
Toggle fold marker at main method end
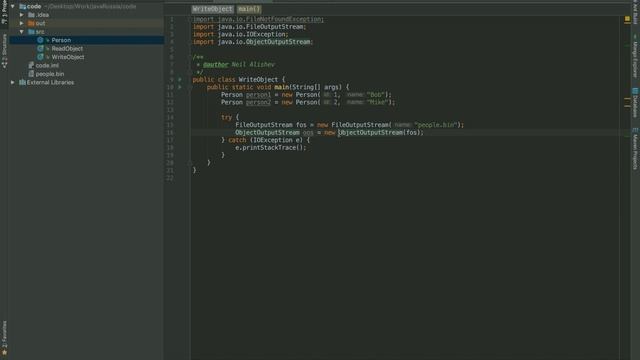[190, 162]
